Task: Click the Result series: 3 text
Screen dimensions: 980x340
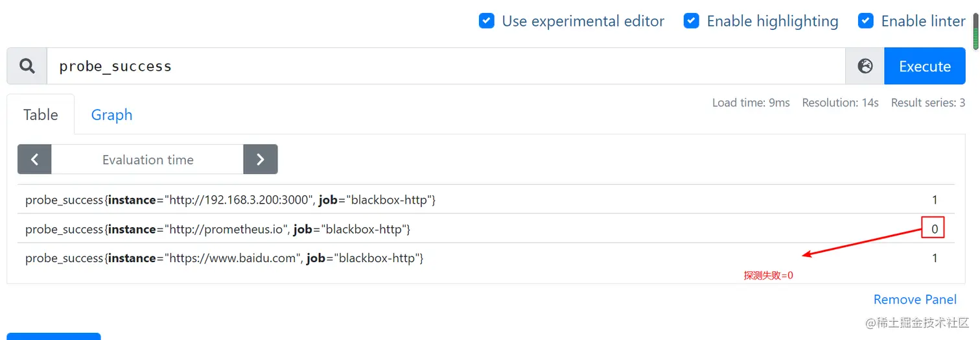Action: 927,103
